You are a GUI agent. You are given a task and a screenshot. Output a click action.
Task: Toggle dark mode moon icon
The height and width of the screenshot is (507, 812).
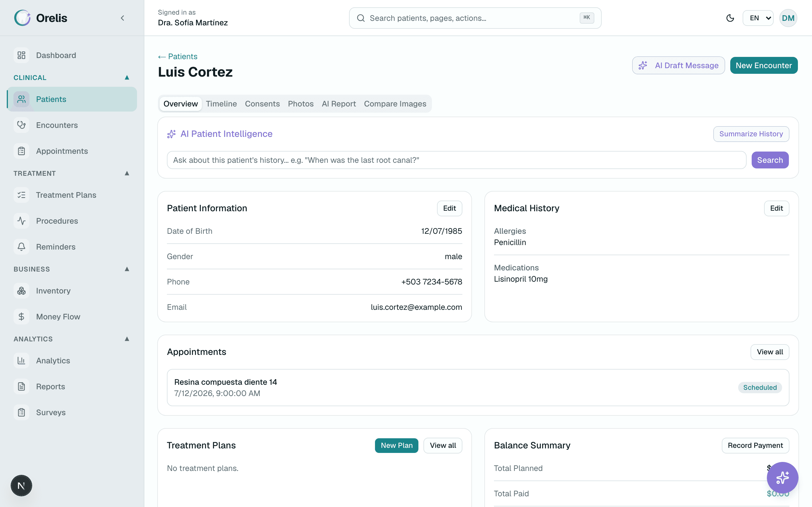(730, 18)
